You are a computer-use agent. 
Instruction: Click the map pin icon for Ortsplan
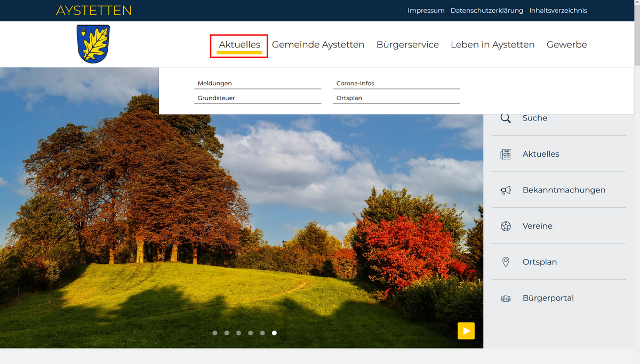click(x=506, y=262)
